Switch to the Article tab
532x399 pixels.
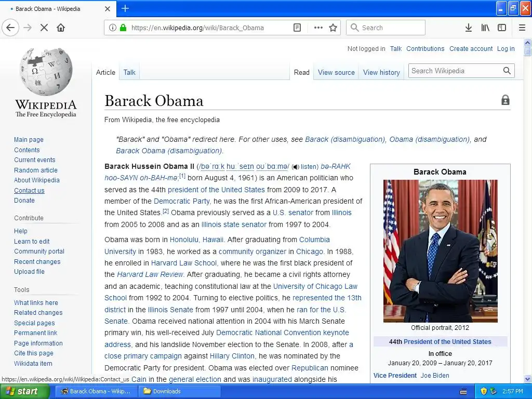click(x=105, y=72)
